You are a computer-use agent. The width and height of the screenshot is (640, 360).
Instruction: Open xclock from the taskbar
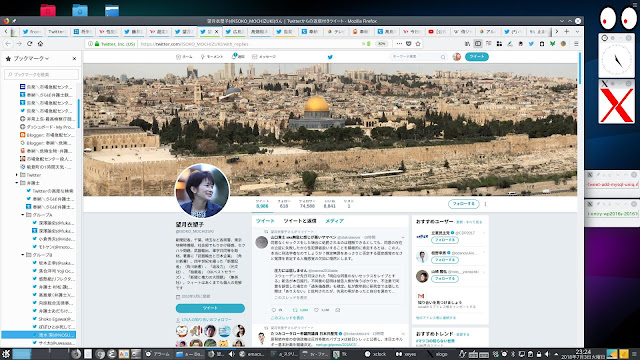(376, 354)
